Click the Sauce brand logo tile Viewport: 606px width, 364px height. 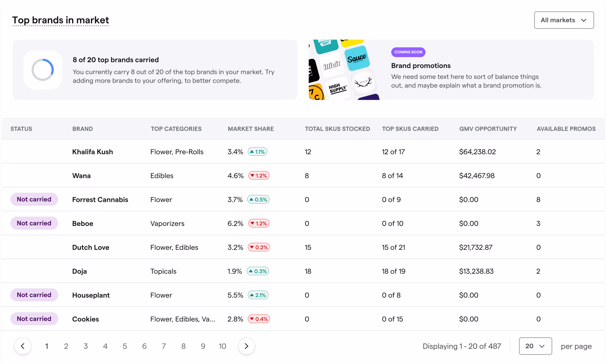click(357, 58)
